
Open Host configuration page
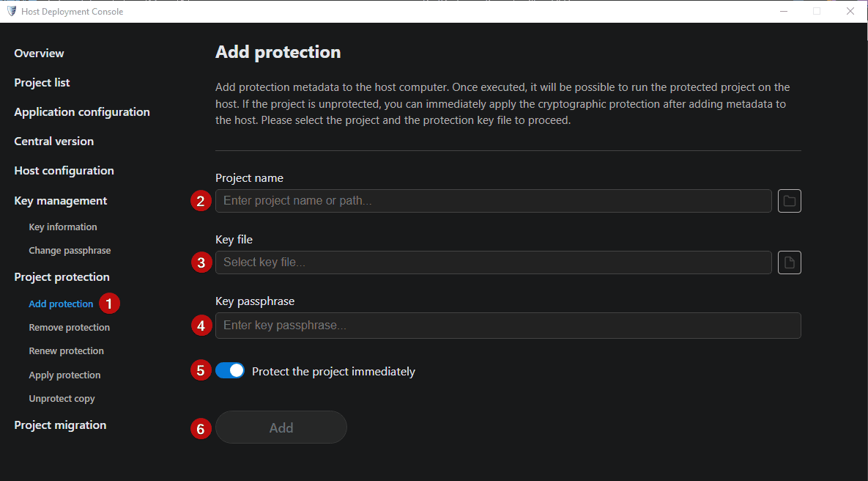click(x=64, y=171)
